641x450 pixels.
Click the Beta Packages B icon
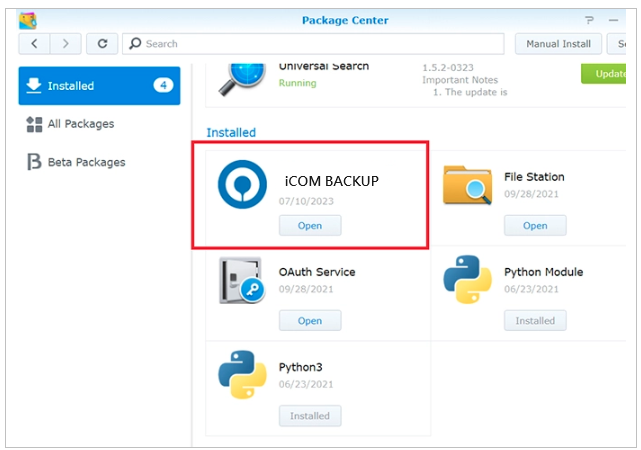coord(34,161)
